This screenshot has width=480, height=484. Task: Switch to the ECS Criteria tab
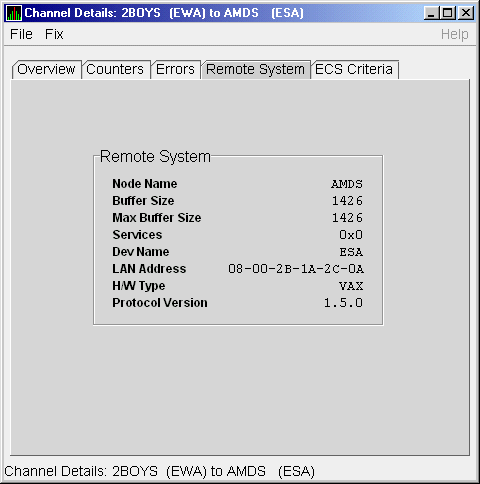tap(354, 69)
